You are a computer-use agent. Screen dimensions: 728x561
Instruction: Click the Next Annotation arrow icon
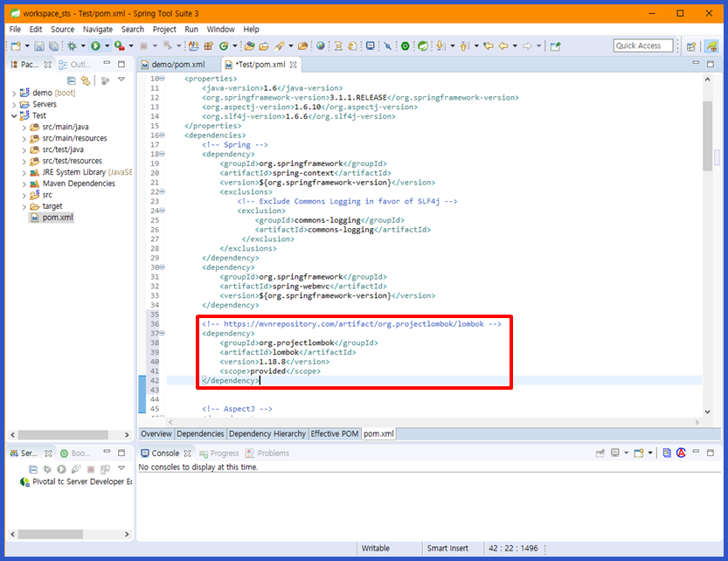click(440, 46)
